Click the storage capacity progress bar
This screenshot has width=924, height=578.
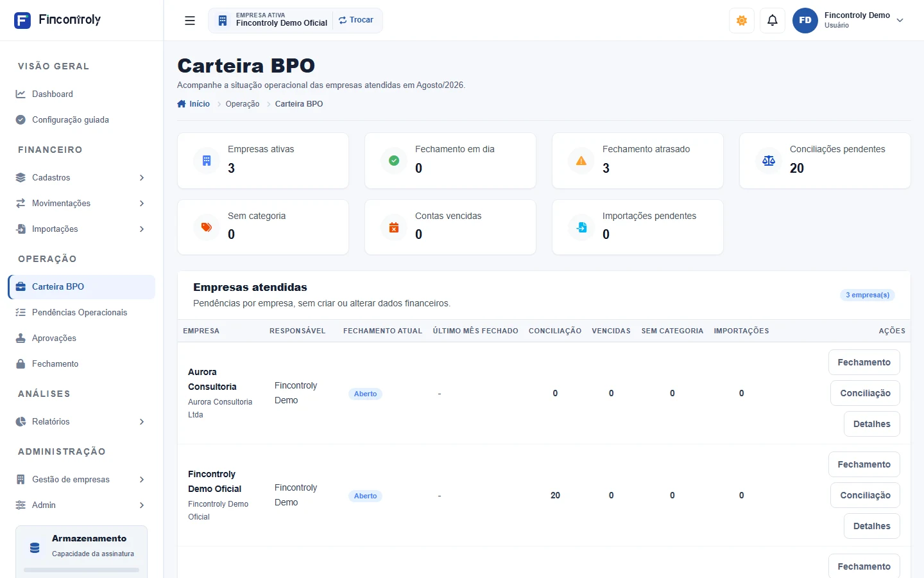pyautogui.click(x=81, y=570)
